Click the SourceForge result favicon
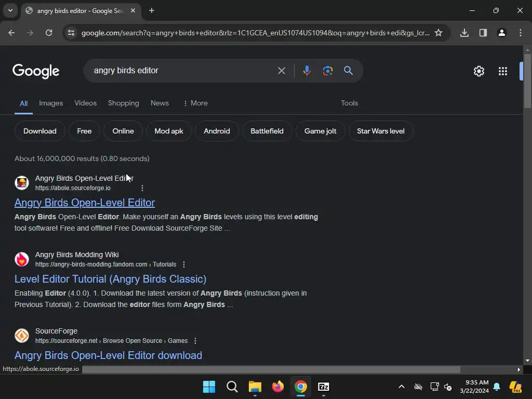The image size is (532, 399). click(22, 336)
